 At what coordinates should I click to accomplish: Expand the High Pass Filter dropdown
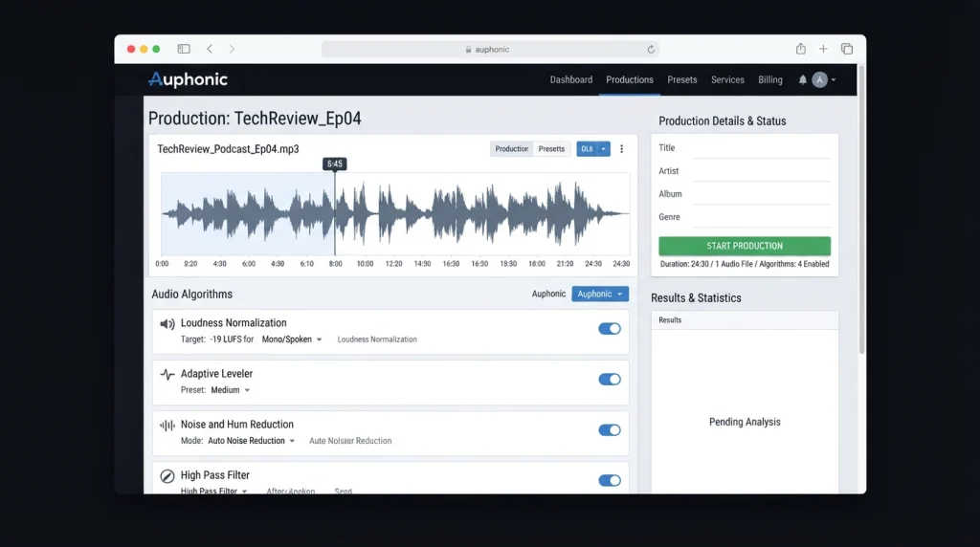(213, 491)
